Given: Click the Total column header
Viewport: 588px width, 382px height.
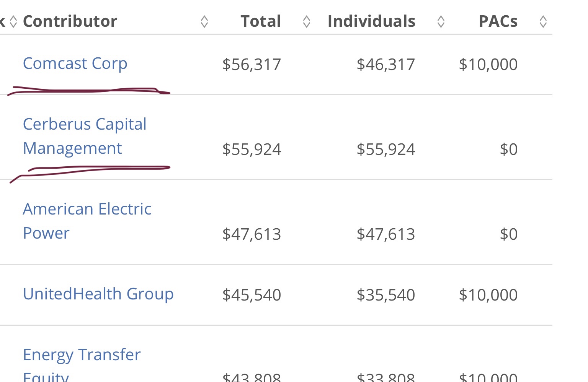Looking at the screenshot, I should click(261, 21).
